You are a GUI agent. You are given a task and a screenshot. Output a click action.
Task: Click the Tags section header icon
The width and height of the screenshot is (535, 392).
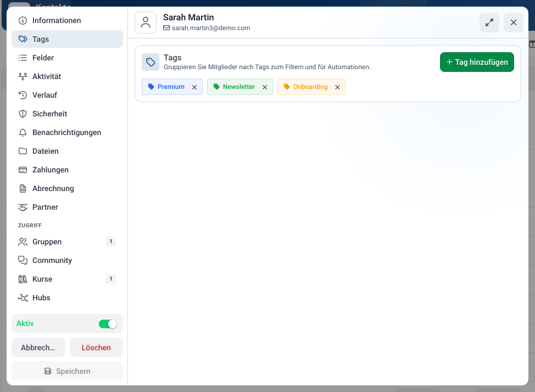point(151,62)
